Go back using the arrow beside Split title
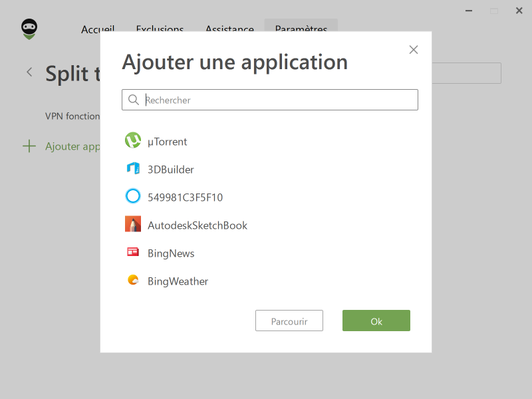532x399 pixels. [x=29, y=72]
